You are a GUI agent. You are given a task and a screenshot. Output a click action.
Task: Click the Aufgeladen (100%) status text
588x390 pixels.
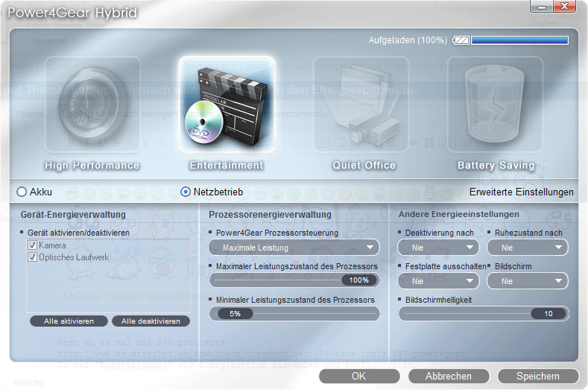408,40
